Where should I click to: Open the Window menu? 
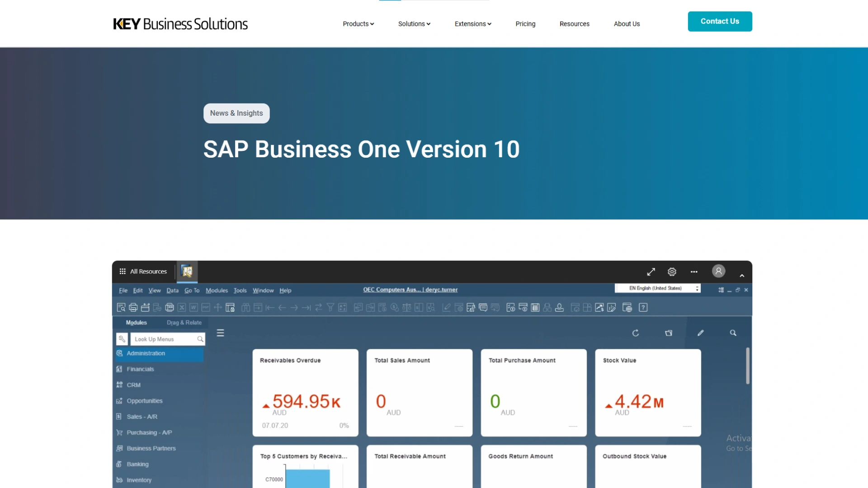tap(263, 291)
